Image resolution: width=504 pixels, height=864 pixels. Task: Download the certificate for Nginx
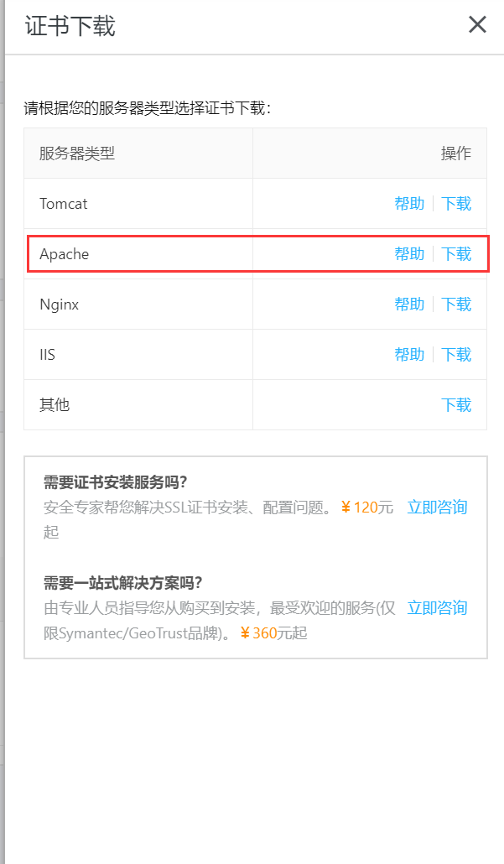coord(456,304)
